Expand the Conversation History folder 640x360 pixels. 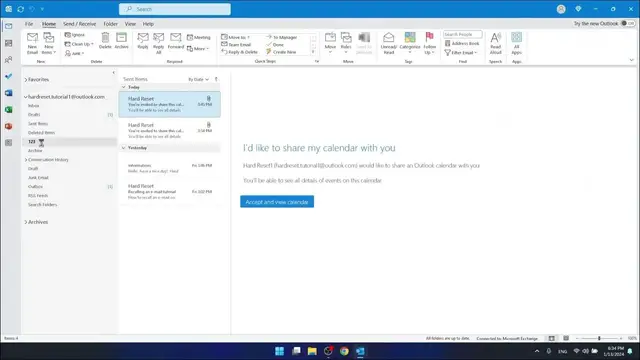pyautogui.click(x=26, y=160)
